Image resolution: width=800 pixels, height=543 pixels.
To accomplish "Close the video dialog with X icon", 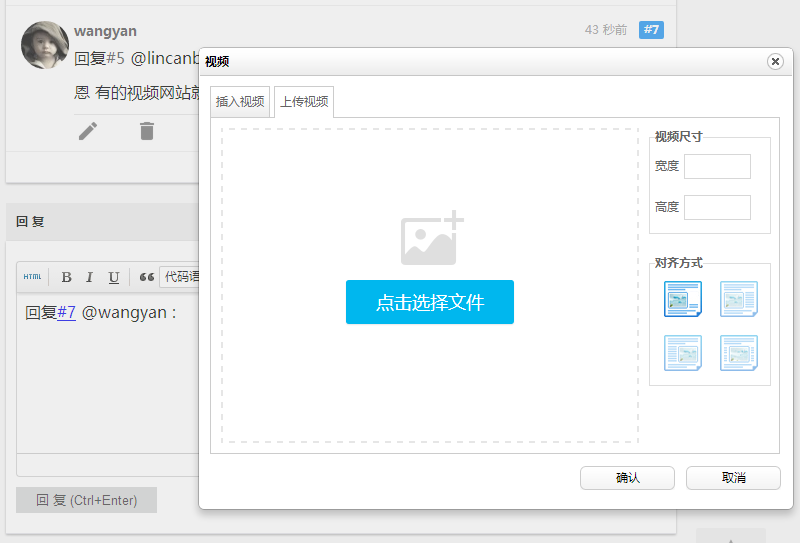I will (775, 62).
